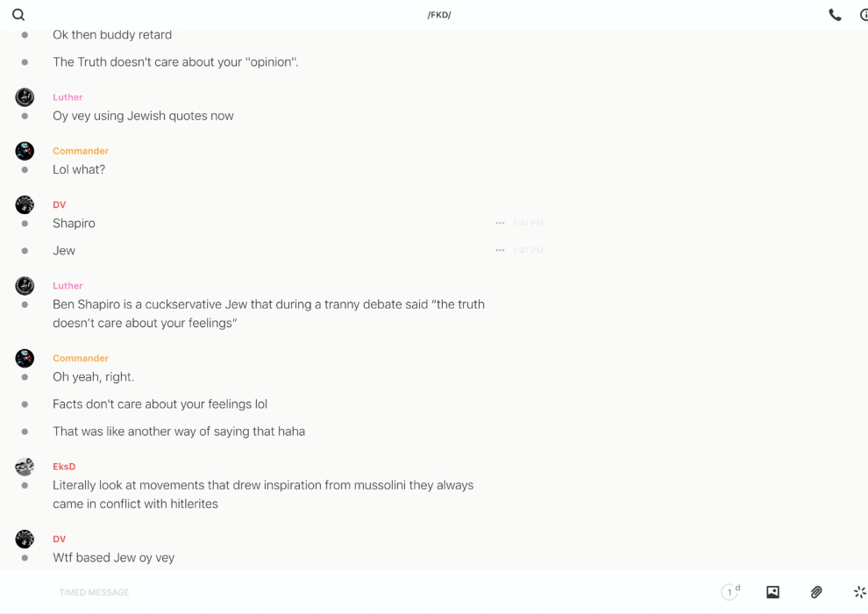Select the "Lol what?" message
Screen dimensions: 868x614
tap(79, 170)
